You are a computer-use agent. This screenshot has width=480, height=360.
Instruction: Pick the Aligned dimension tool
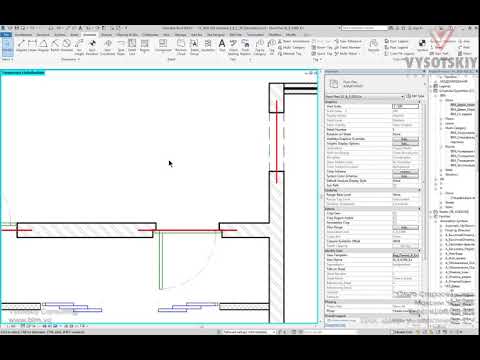pos(21,46)
